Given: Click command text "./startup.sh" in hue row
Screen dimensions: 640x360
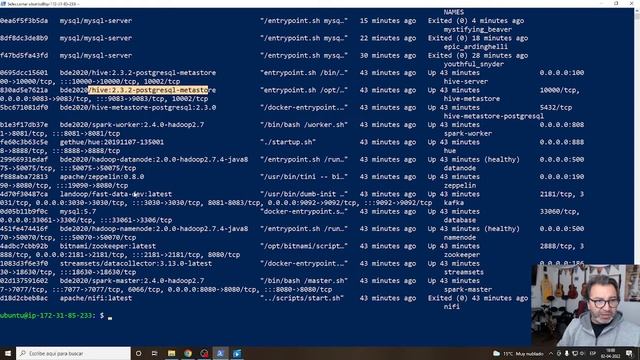Looking at the screenshot, I should click(288, 142).
